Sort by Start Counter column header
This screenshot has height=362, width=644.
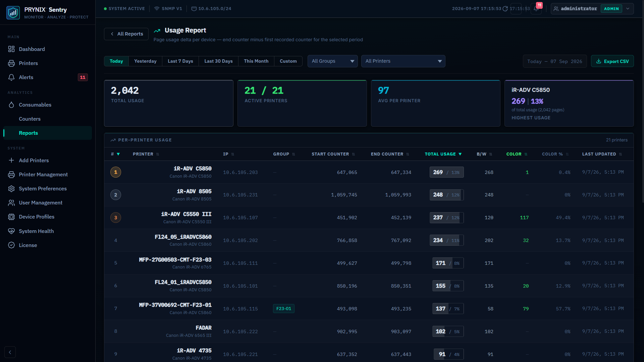tap(333, 154)
